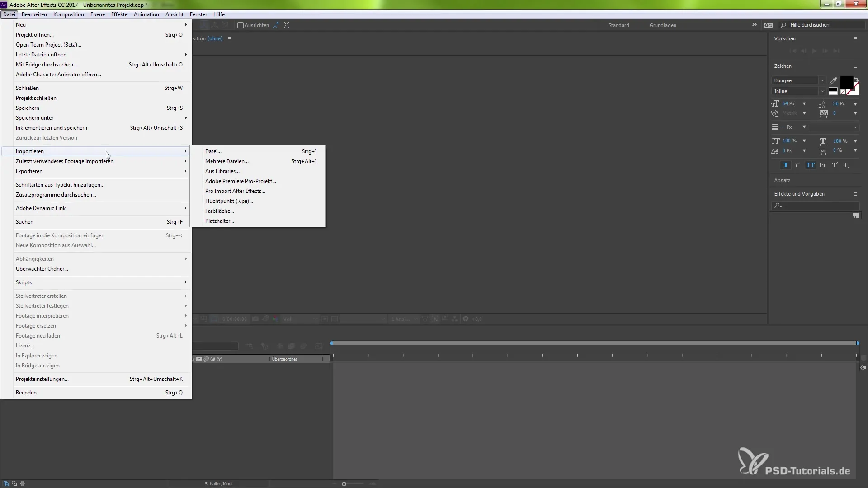Toggle Subscript text style

click(847, 165)
